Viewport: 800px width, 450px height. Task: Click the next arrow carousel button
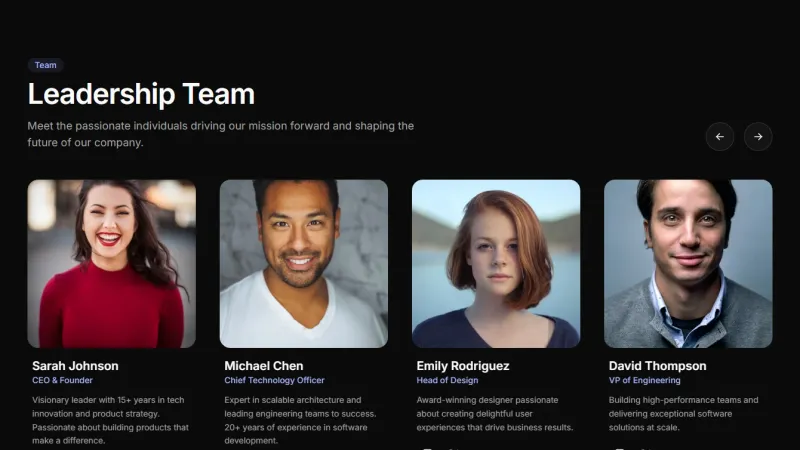pos(758,137)
